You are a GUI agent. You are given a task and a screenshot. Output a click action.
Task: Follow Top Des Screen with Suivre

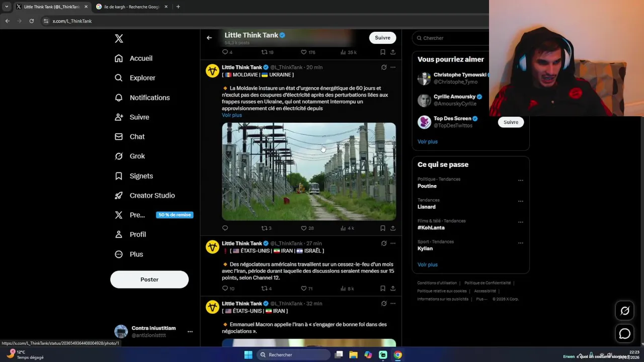[x=511, y=122]
